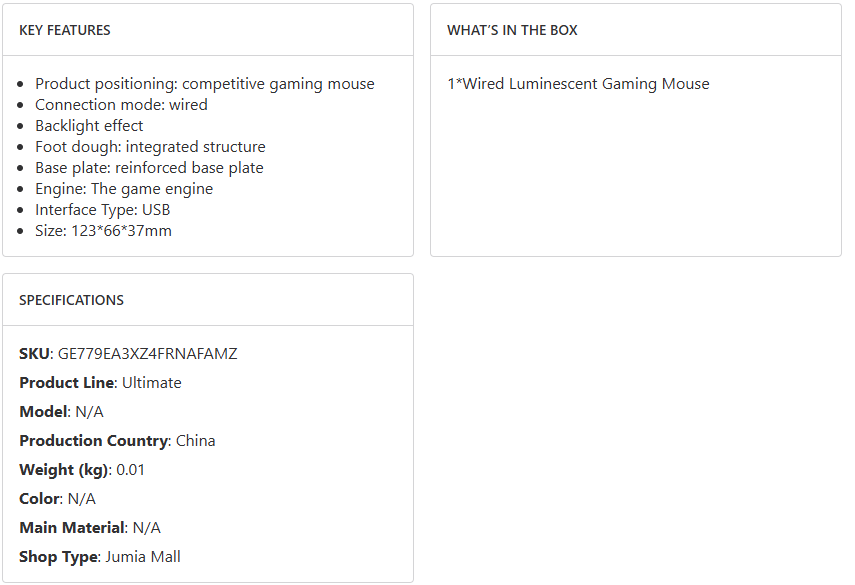The height and width of the screenshot is (585, 855).
Task: Select the 'Product positioning: competitive gaming mouse' line
Action: click(x=204, y=84)
